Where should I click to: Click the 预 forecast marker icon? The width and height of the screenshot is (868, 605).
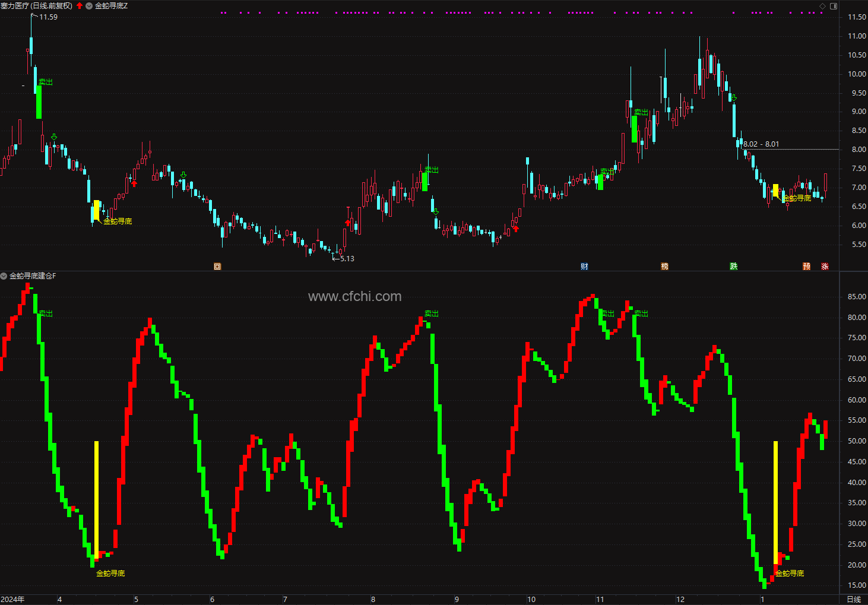pos(806,267)
